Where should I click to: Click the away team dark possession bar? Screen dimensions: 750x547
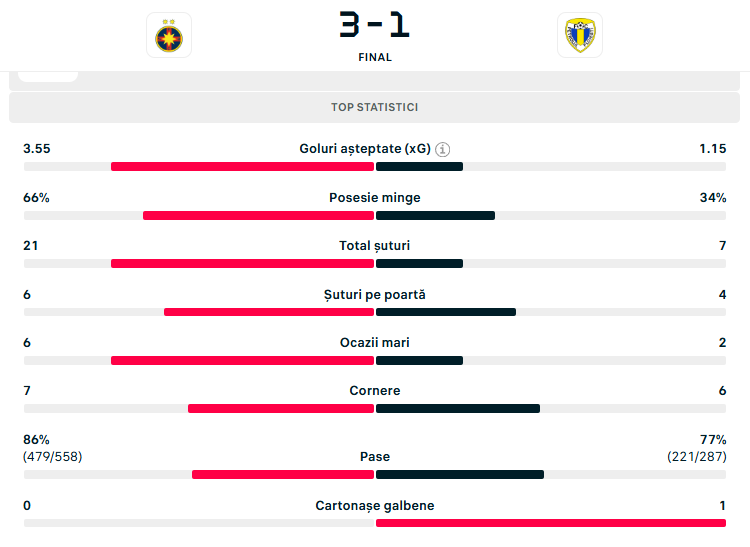435,215
